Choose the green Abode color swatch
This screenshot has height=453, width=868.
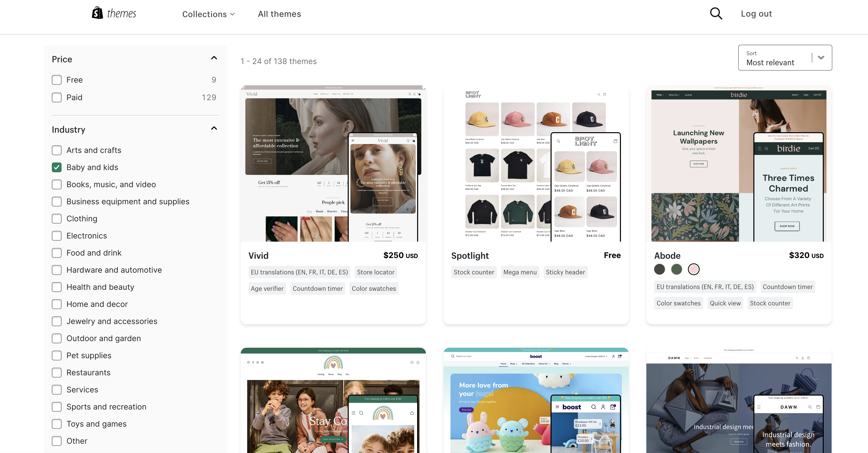point(676,269)
